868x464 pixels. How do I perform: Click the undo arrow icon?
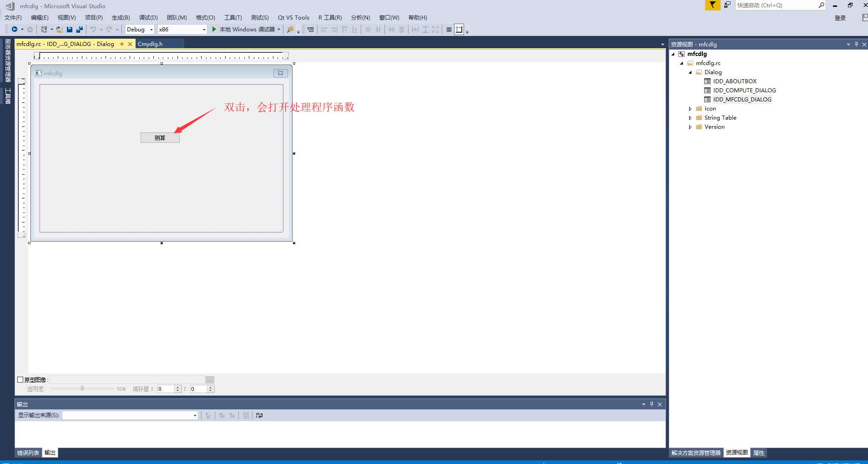[93, 30]
